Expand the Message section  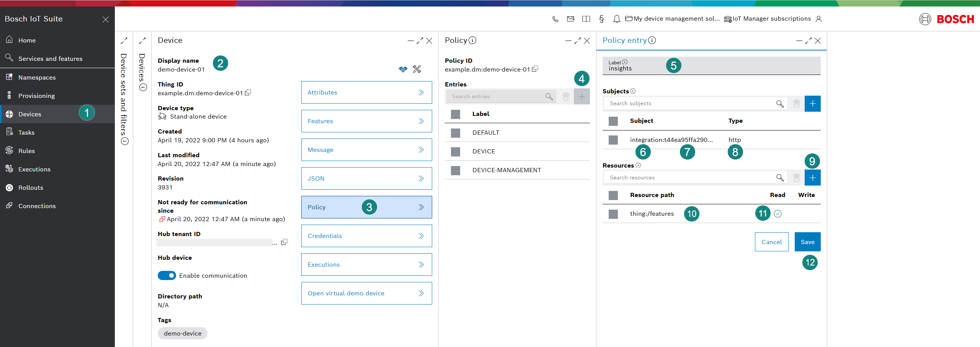tap(366, 150)
